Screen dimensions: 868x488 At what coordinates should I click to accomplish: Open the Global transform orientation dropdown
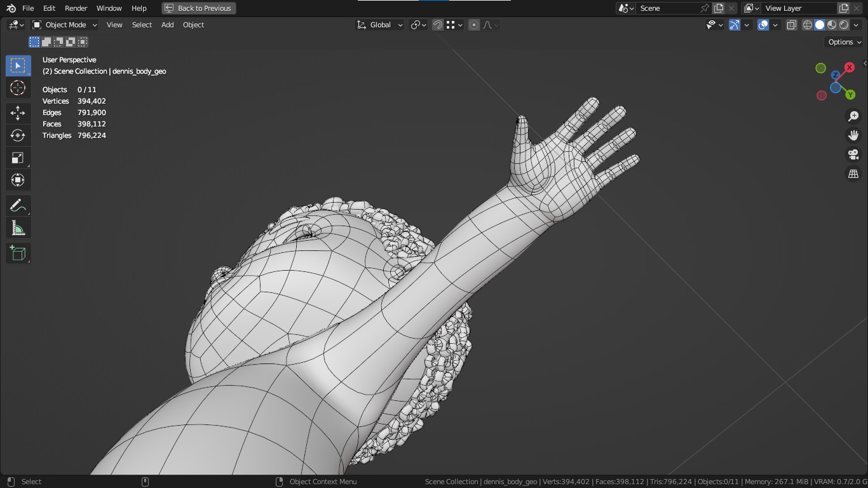tap(379, 25)
